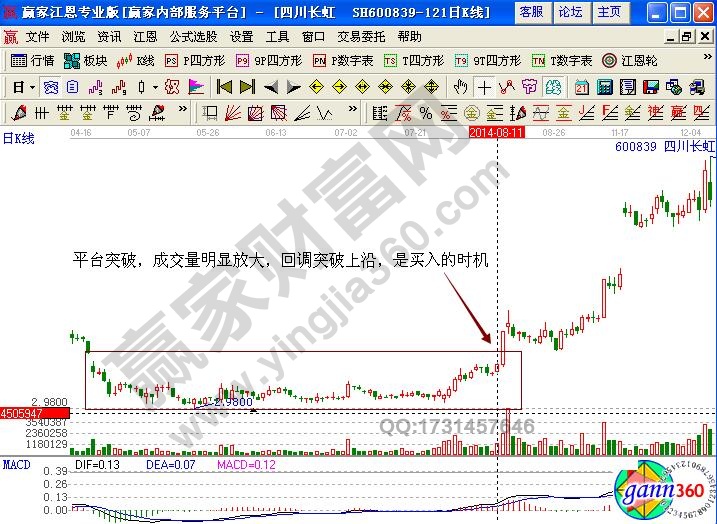Click the 客服 button in title bar
This screenshot has height=524, width=717.
(532, 12)
